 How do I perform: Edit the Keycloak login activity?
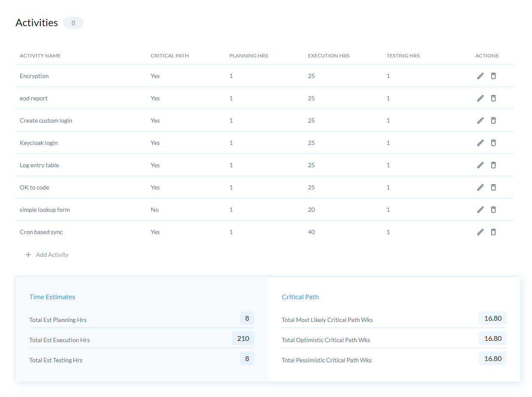pyautogui.click(x=480, y=143)
